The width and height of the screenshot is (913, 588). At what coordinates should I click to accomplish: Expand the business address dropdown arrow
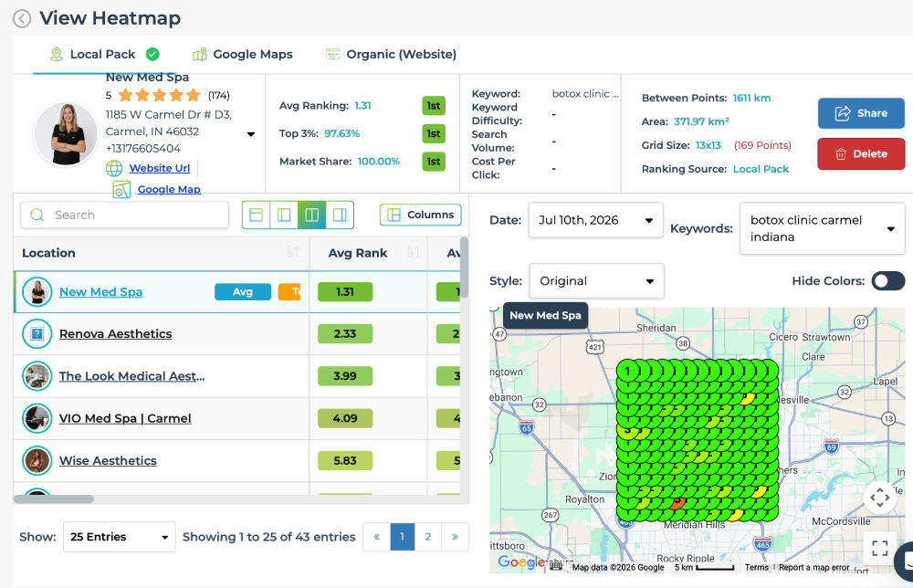pos(251,134)
